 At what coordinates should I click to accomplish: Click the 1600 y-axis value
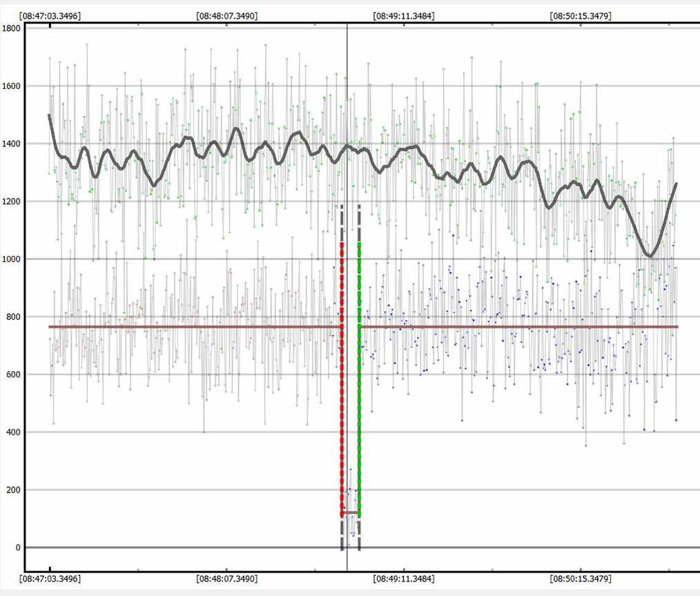11,86
